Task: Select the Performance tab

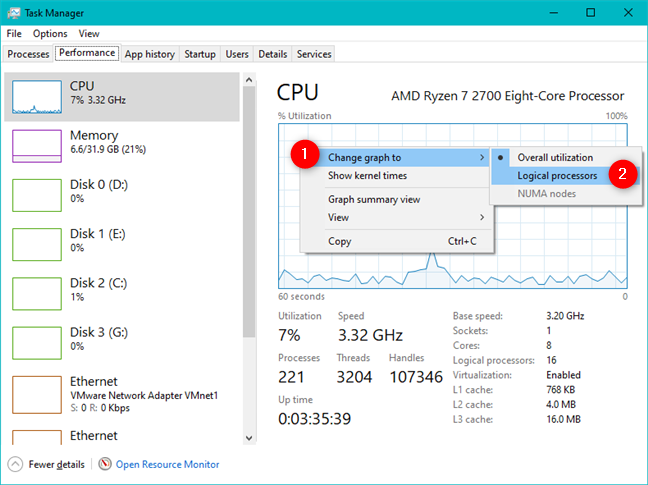Action: [x=87, y=53]
